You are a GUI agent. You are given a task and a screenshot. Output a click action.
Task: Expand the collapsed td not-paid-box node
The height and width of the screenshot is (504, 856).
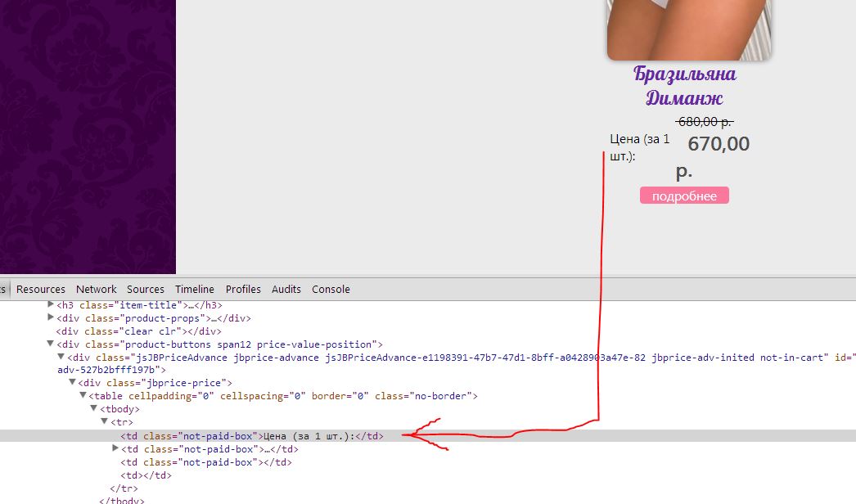[115, 448]
